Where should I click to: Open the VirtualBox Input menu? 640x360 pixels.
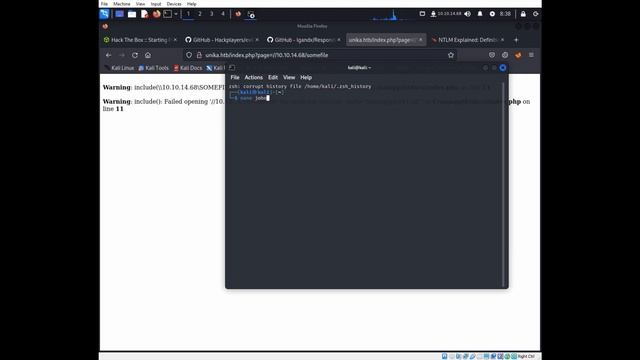point(156,4)
